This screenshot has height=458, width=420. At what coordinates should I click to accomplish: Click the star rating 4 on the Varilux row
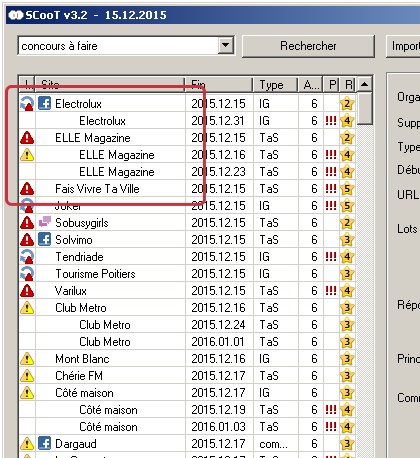[x=347, y=291]
